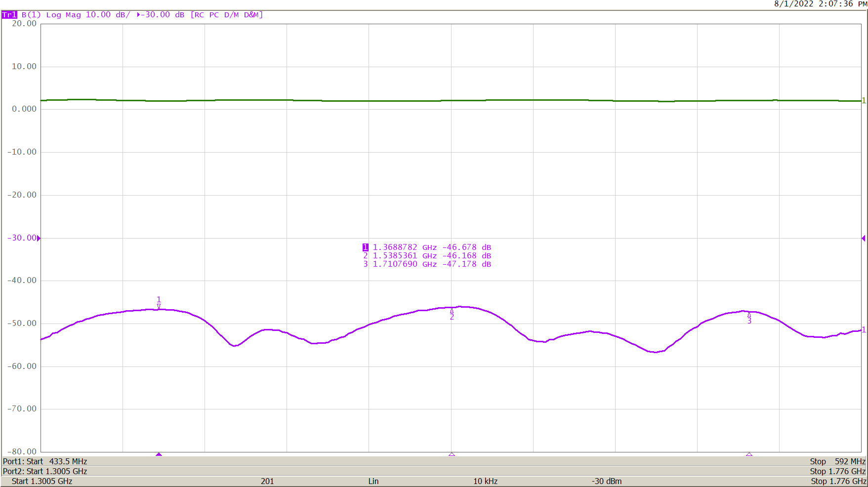Click marker 1 on purple trace
The height and width of the screenshot is (487, 868).
click(x=159, y=303)
